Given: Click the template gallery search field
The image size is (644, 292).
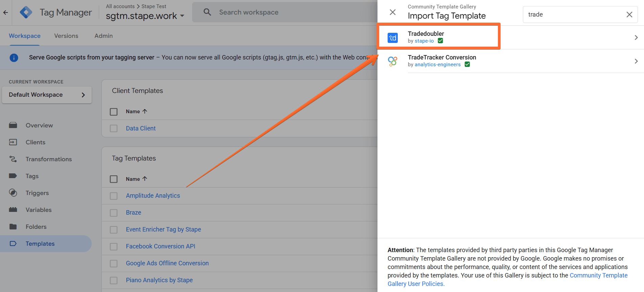Looking at the screenshot, I should (x=573, y=15).
